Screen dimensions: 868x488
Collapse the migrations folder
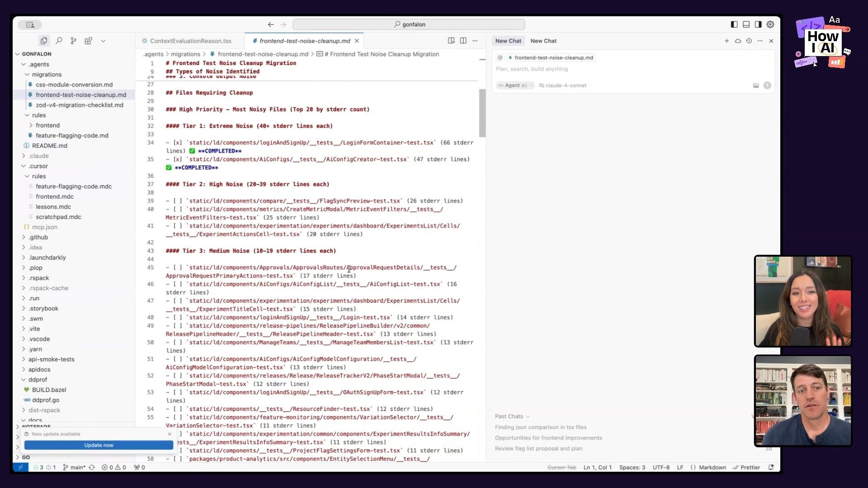(x=27, y=75)
